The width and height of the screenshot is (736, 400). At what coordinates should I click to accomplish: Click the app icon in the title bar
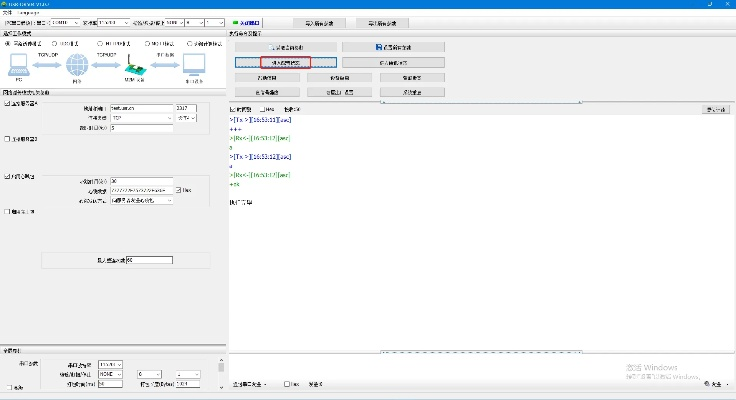pos(4,4)
